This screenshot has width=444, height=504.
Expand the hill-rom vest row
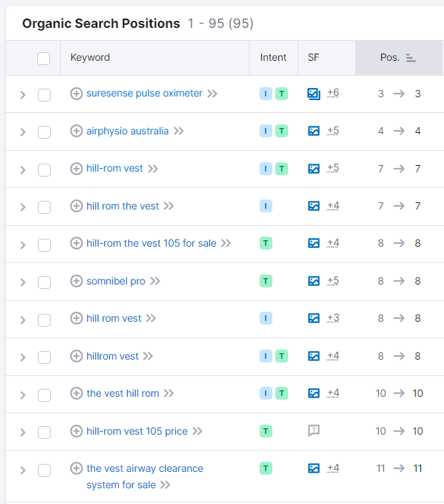(23, 169)
